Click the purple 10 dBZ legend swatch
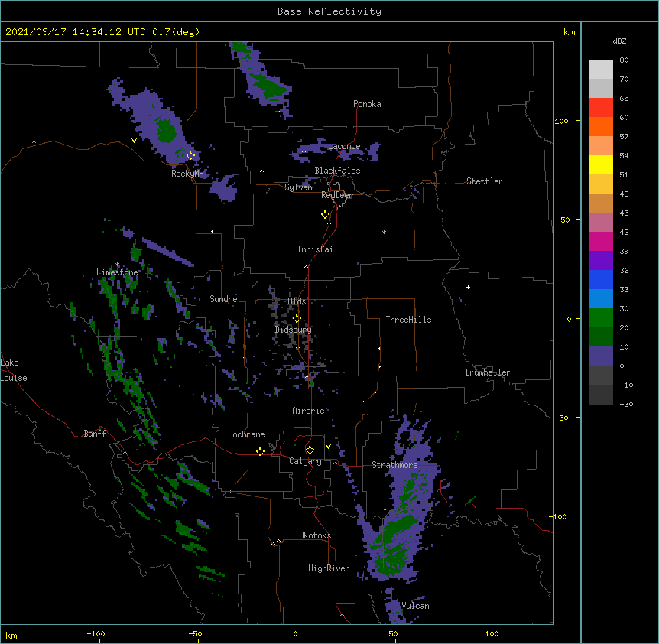Viewport: 659px width, 644px height. (601, 356)
